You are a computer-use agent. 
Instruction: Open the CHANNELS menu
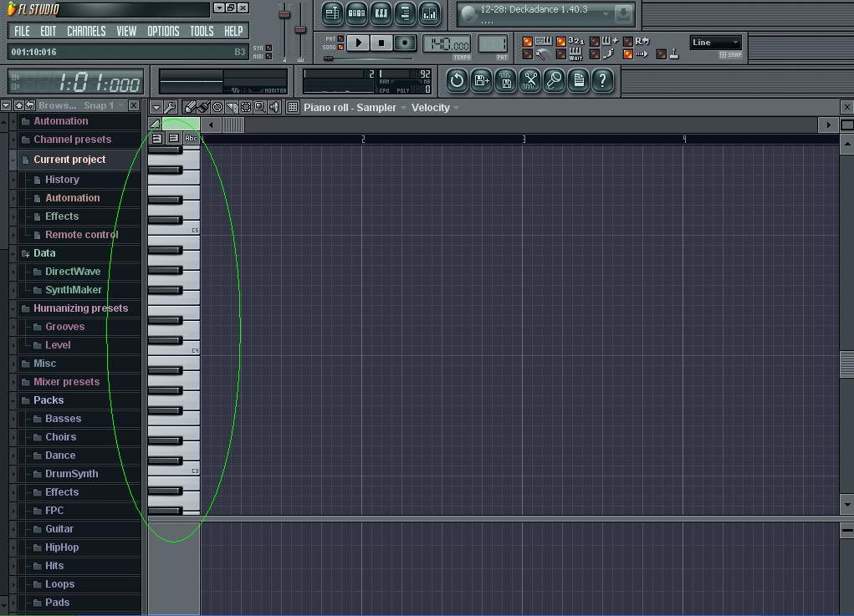pyautogui.click(x=86, y=31)
